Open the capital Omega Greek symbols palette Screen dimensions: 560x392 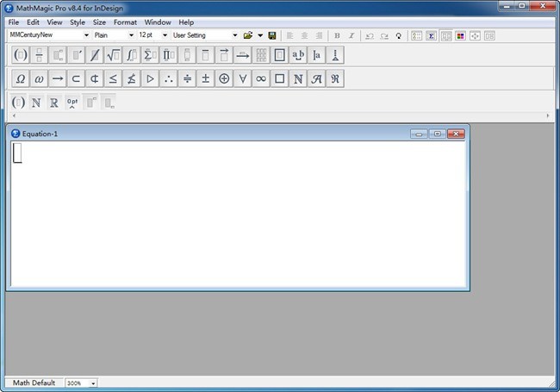tap(21, 78)
